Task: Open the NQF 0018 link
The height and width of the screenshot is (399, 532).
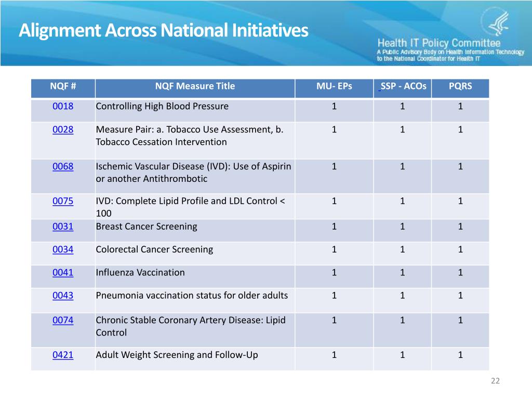Action: click(x=63, y=106)
